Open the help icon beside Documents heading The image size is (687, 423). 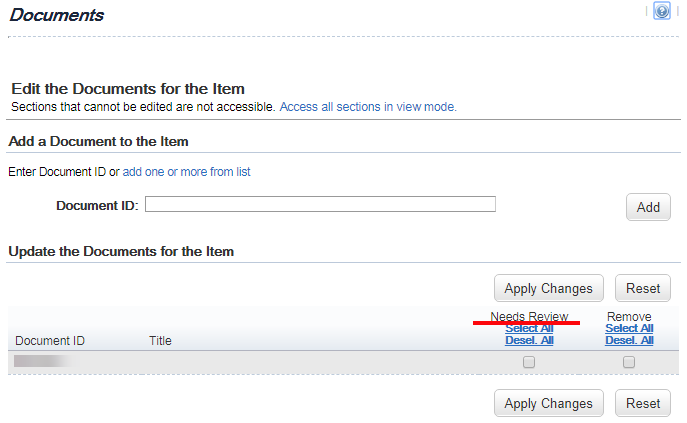662,11
